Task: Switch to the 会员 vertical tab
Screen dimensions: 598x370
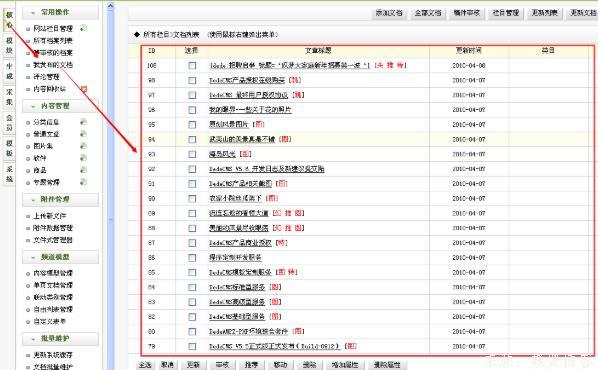Action: 9,122
